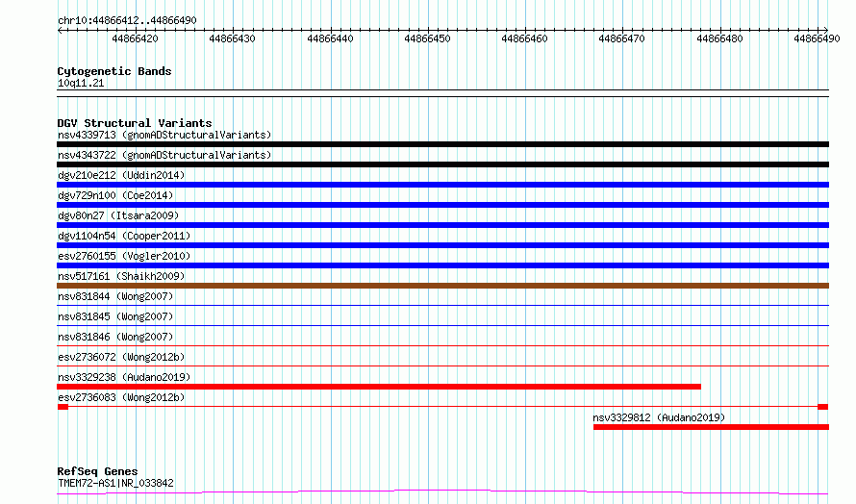Click the black bar under nsv4339713
The height and width of the screenshot is (504, 856).
pyautogui.click(x=442, y=144)
